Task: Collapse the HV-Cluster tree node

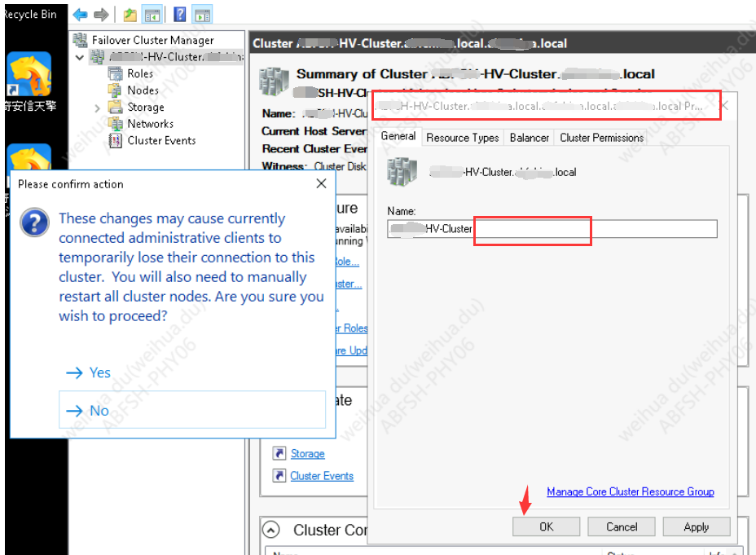Action: coord(80,57)
